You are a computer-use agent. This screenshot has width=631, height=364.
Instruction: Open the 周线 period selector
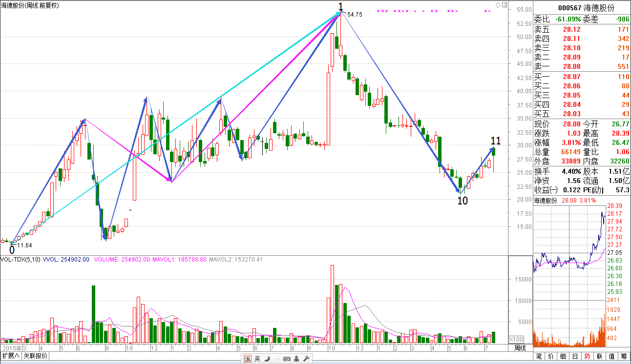tap(520, 348)
